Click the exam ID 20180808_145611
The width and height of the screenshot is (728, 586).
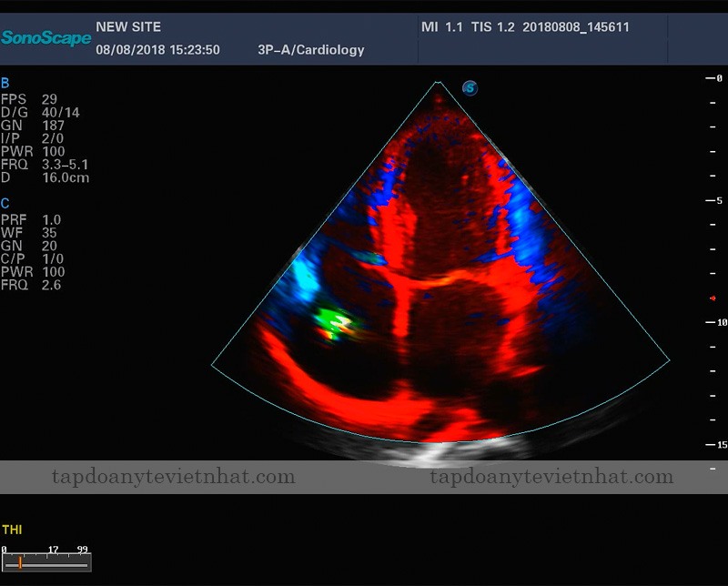[576, 27]
